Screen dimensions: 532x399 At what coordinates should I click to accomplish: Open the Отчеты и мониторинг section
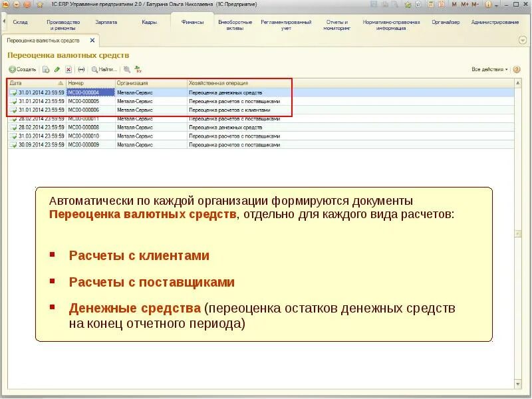pos(336,25)
